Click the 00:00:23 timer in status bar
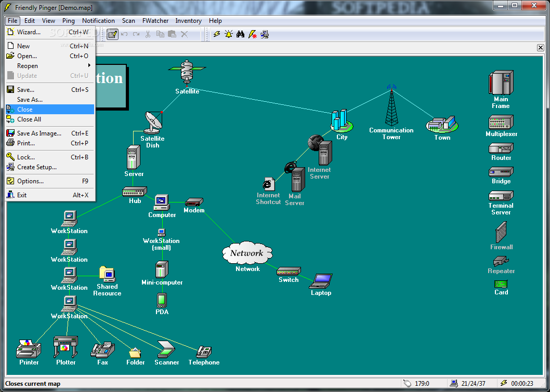The height and width of the screenshot is (392, 550). tap(522, 384)
